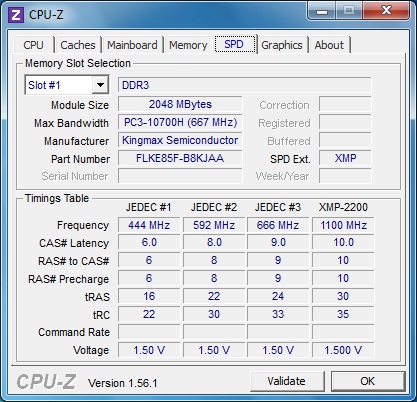Click the 1.500 V XMP voltage cell

click(343, 350)
